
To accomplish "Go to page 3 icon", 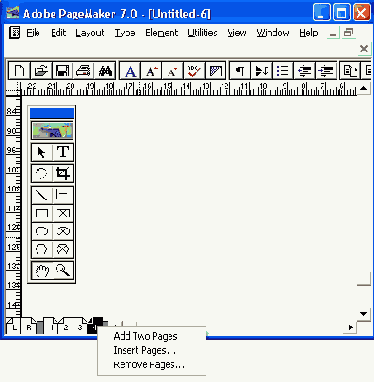I will click(x=80, y=327).
